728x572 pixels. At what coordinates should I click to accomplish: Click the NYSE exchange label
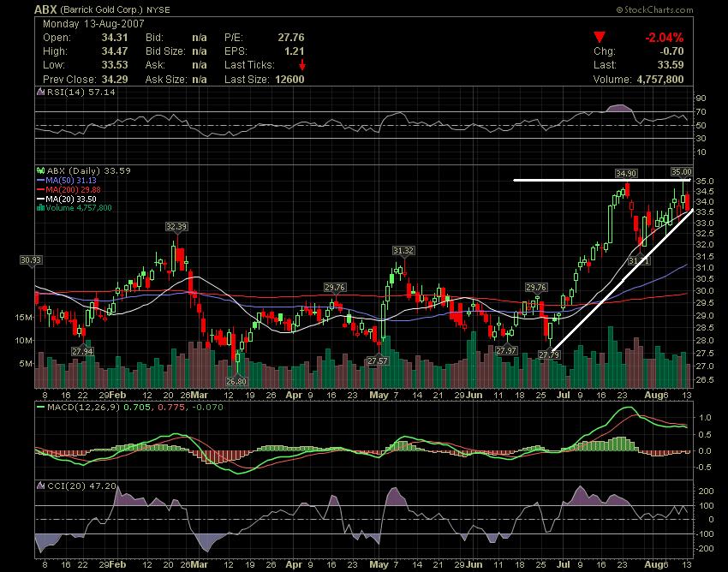158,9
